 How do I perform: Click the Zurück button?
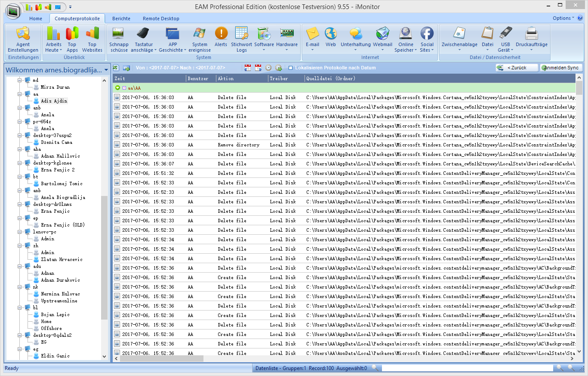coord(517,68)
